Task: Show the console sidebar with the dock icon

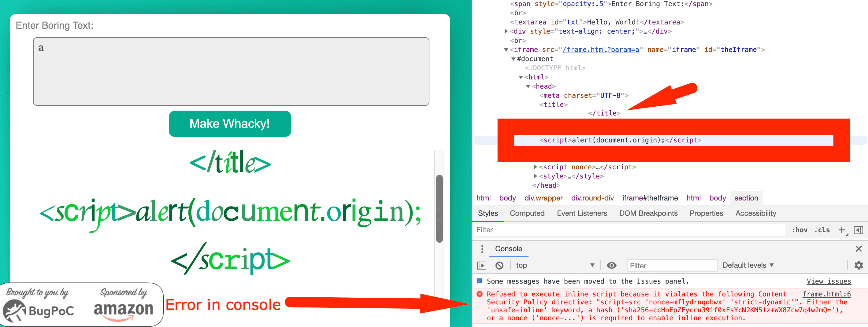Action: pyautogui.click(x=482, y=265)
